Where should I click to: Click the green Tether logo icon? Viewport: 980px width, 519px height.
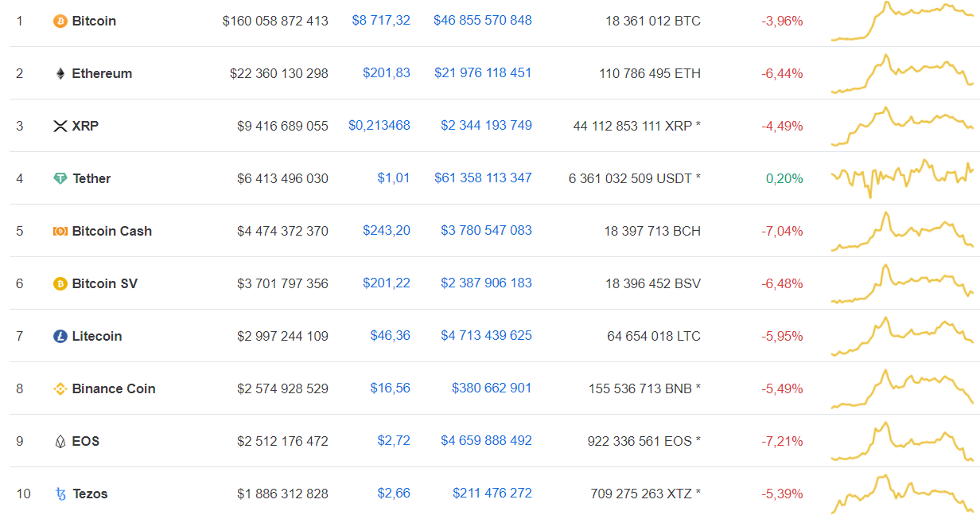[60, 179]
